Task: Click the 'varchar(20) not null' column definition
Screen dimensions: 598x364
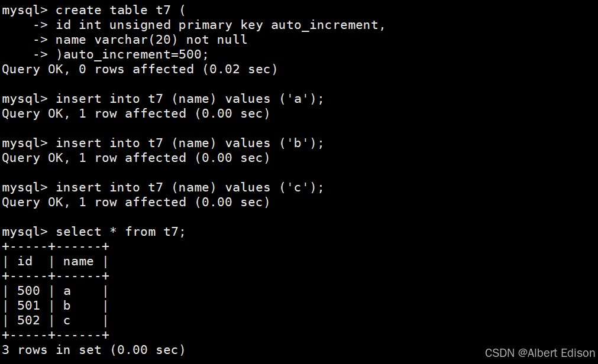Action: pos(151,40)
